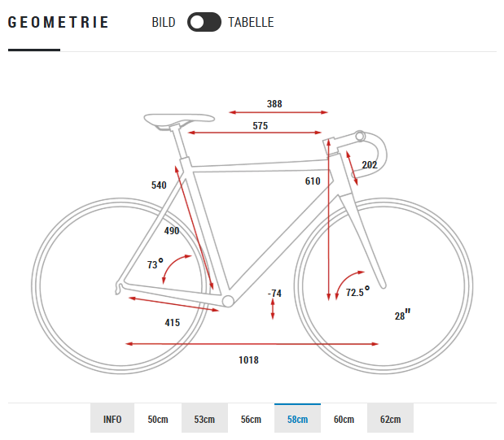This screenshot has height=440, width=504.
Task: Click the 28" wheel size label
Action: click(x=402, y=316)
